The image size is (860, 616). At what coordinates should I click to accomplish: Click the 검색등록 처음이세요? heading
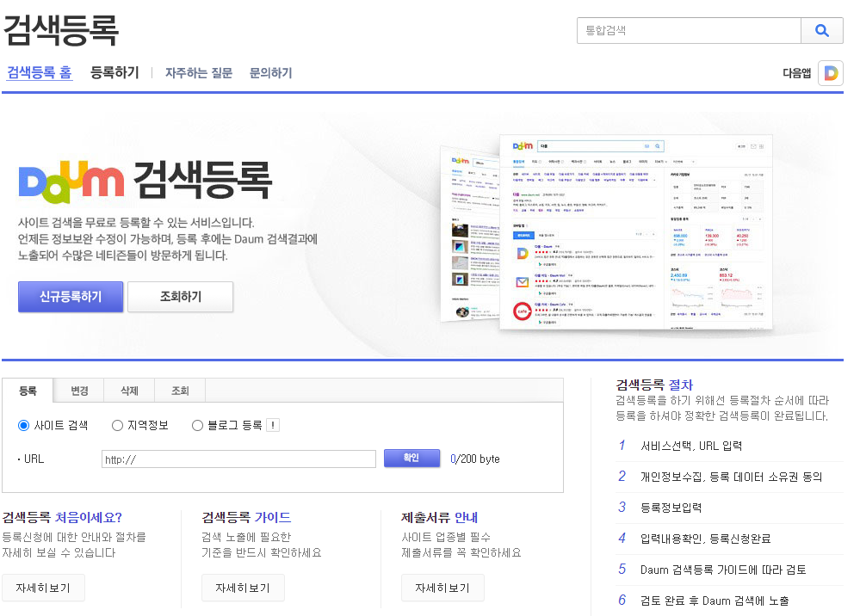coord(62,517)
